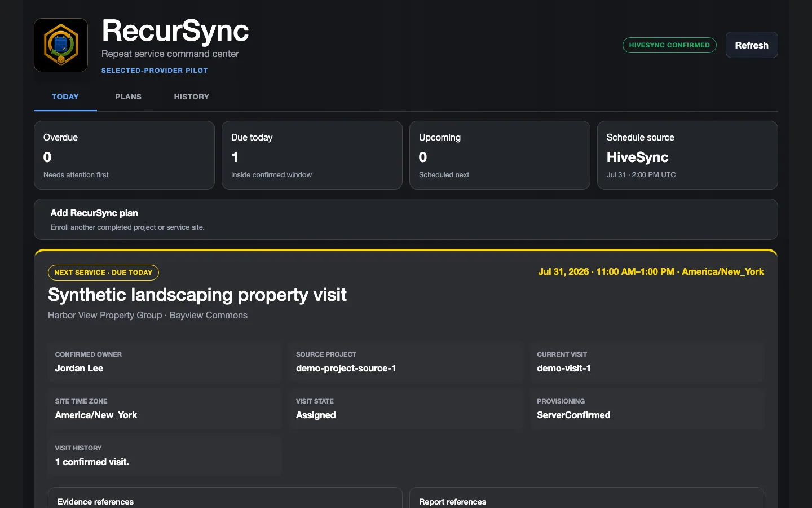Click the ServerConfirmed provisioning value

[x=573, y=415]
